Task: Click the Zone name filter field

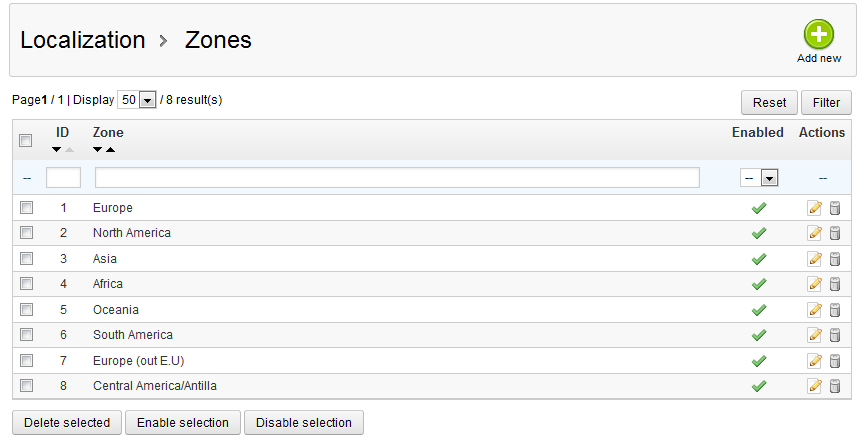Action: pyautogui.click(x=397, y=177)
